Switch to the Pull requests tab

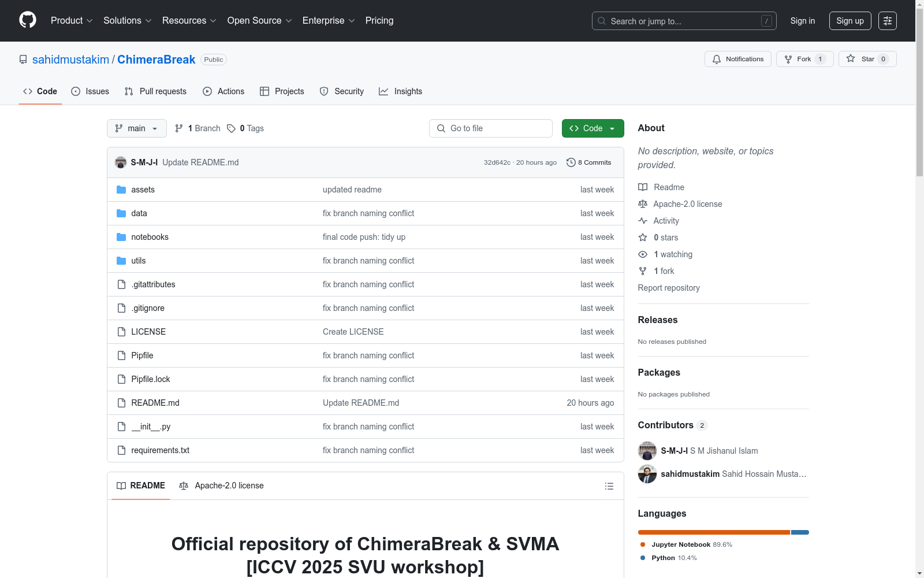(155, 91)
